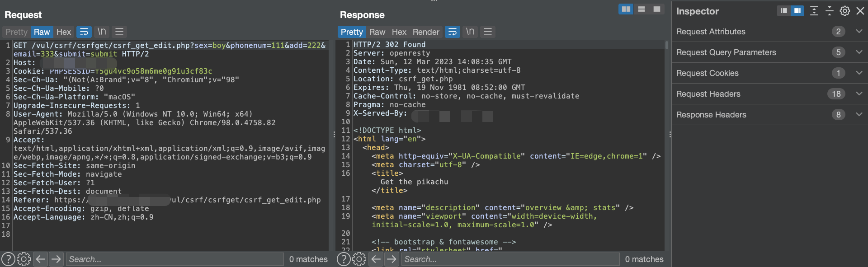
Task: Switch Request view to Pretty tab
Action: click(x=16, y=32)
